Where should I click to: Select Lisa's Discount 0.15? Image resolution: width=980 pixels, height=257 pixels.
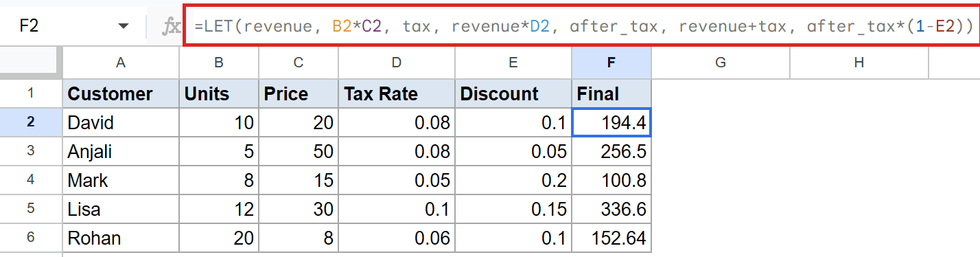coord(513,209)
